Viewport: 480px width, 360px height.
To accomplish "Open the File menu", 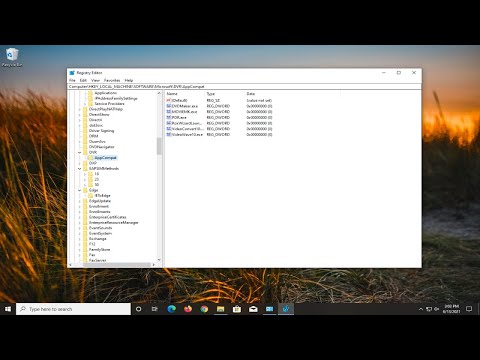I will coord(72,80).
